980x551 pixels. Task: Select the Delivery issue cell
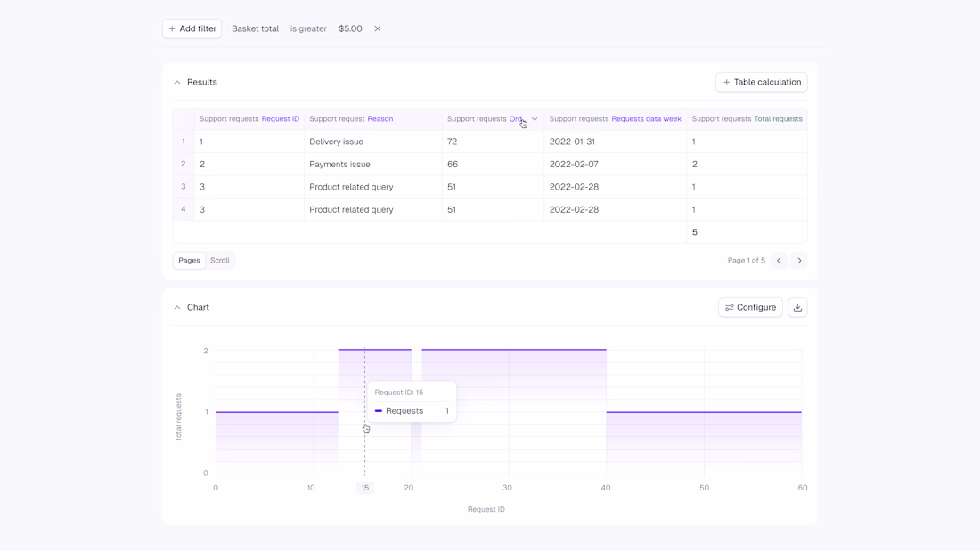[373, 142]
